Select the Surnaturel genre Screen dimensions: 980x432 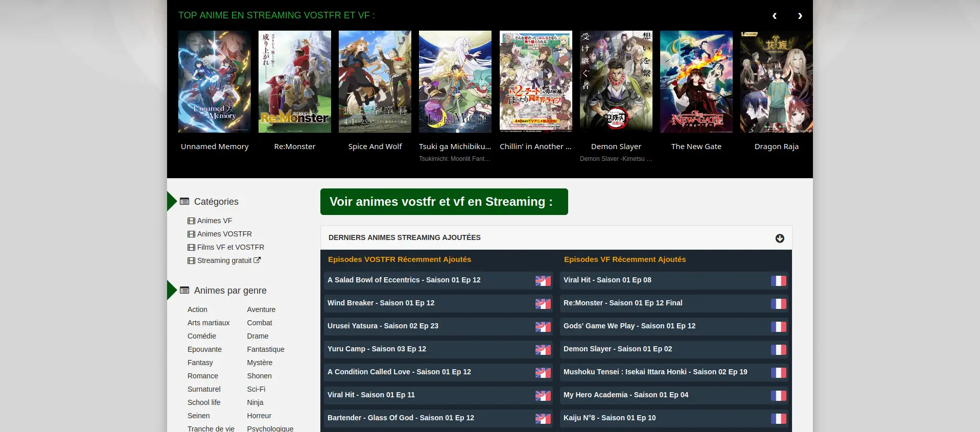click(x=204, y=389)
